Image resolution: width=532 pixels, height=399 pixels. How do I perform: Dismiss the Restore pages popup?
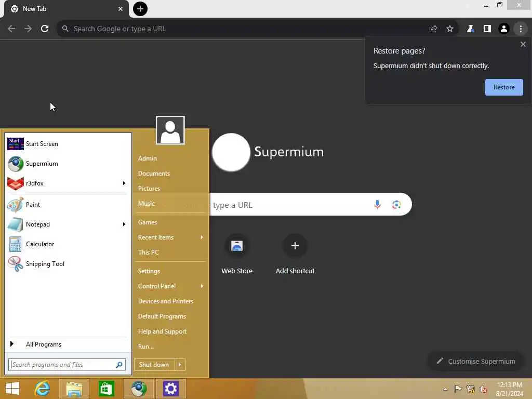pos(523,44)
